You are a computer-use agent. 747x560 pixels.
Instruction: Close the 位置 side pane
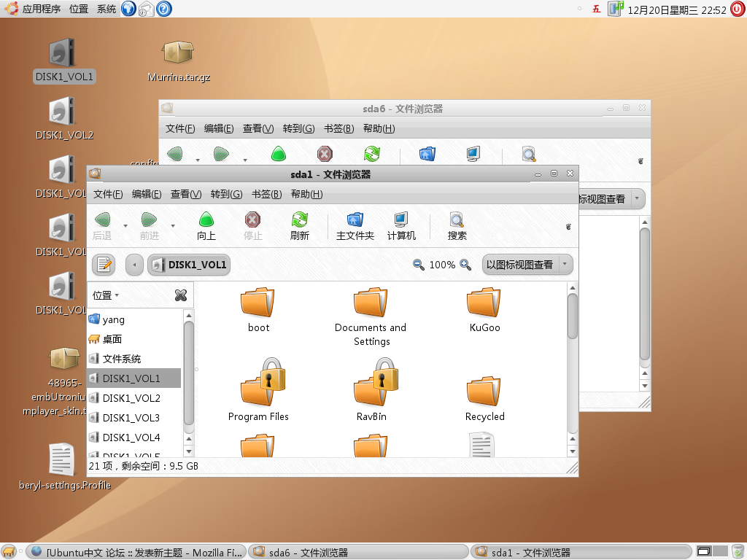181,295
